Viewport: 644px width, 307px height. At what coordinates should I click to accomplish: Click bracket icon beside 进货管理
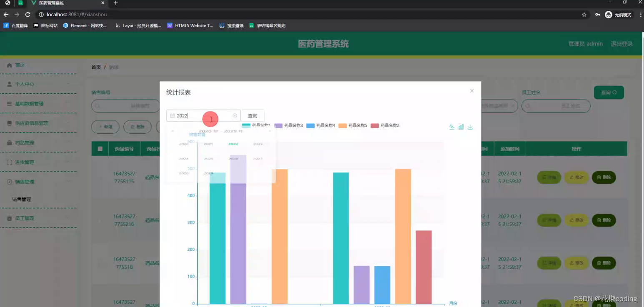coord(10,162)
